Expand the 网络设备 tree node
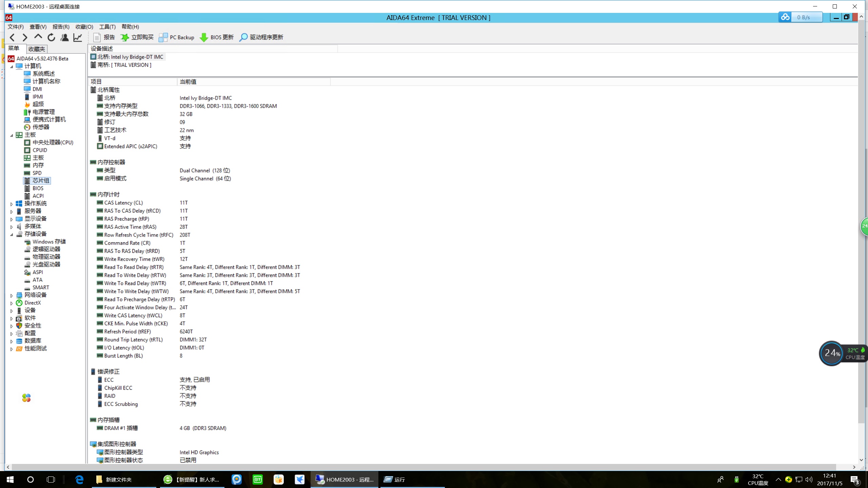This screenshot has height=488, width=868. pyautogui.click(x=12, y=296)
